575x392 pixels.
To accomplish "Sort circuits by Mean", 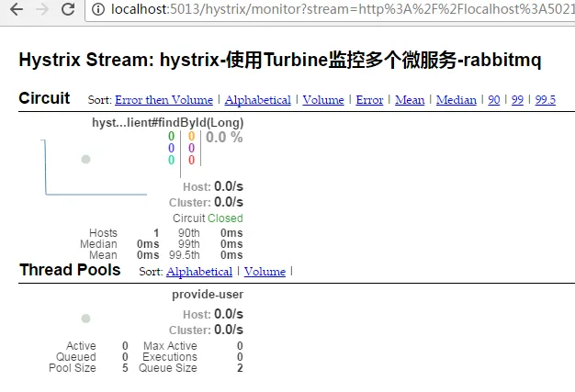I will coord(410,100).
